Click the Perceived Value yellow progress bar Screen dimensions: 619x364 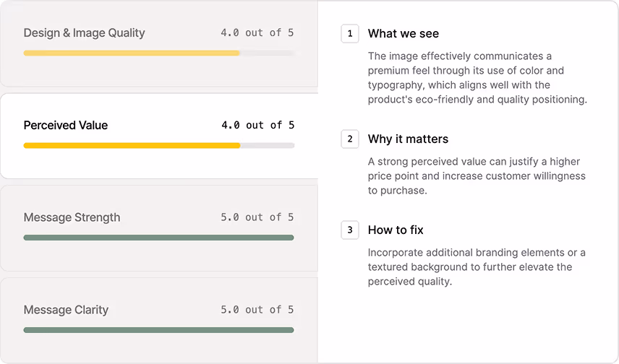(x=158, y=146)
